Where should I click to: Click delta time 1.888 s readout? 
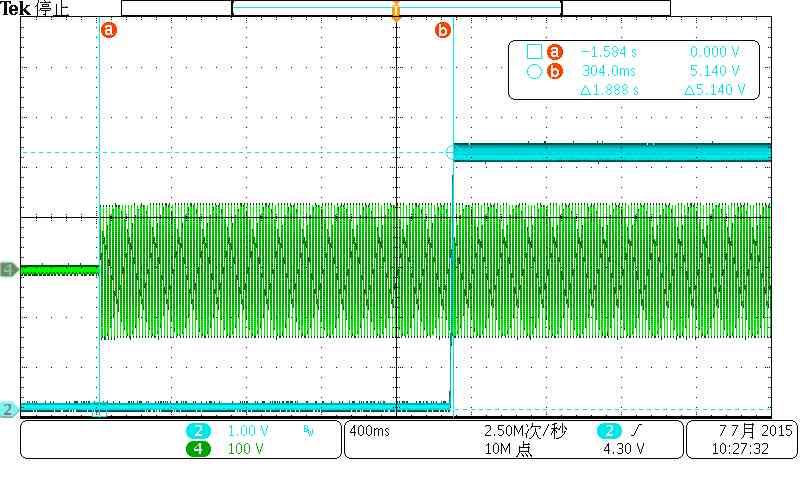point(609,90)
